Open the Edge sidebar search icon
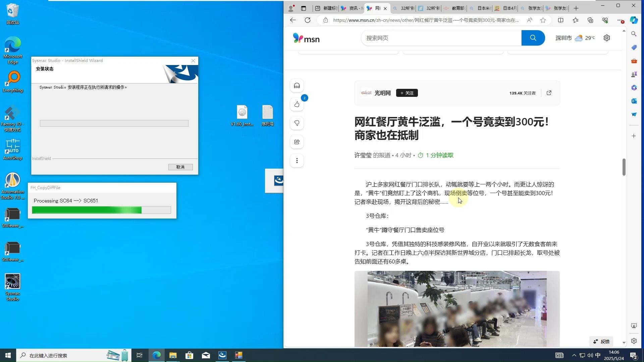The image size is (644, 362). [x=634, y=34]
